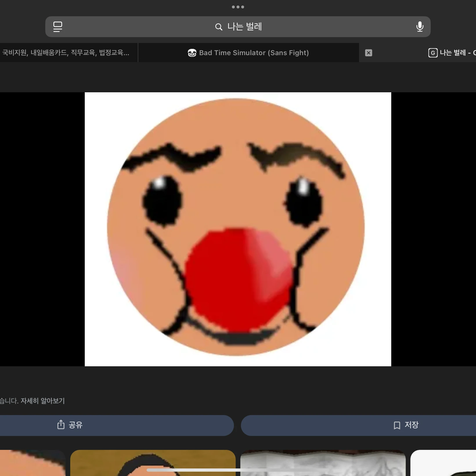Tap the large red-nosed face image
Screen dimensions: 476x476
238,229
